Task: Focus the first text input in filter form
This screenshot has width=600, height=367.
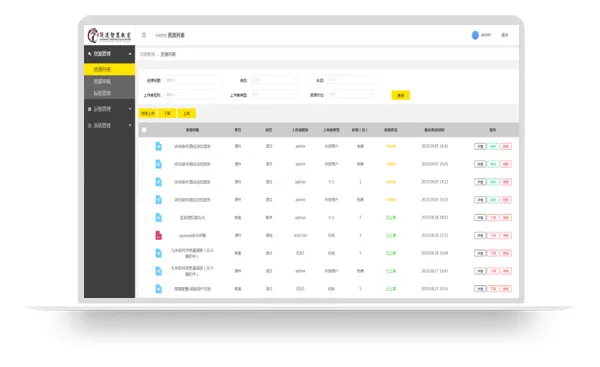Action: click(x=193, y=80)
